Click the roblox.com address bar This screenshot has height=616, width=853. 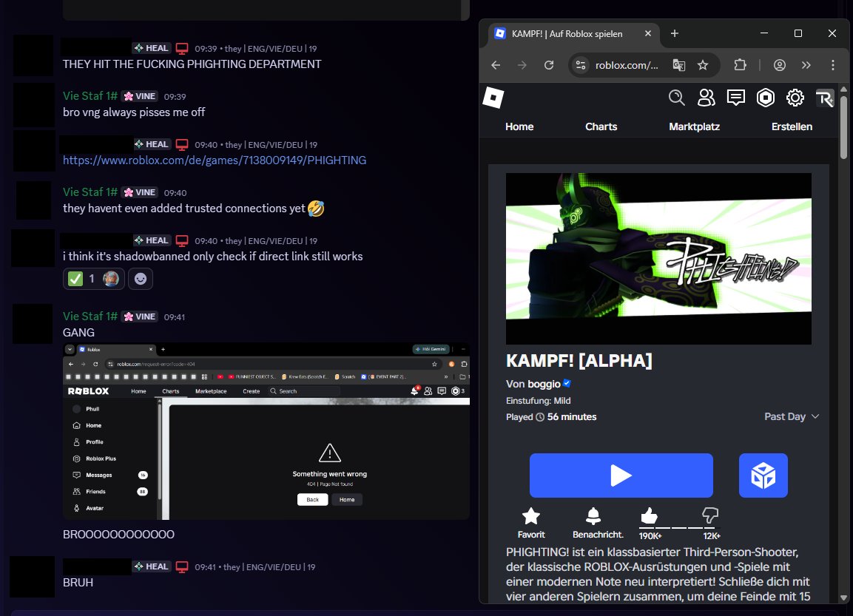pyautogui.click(x=627, y=65)
